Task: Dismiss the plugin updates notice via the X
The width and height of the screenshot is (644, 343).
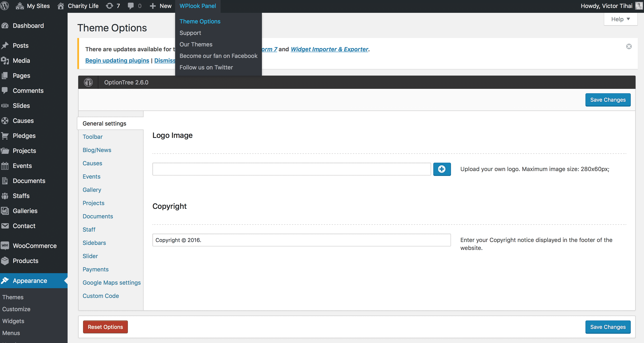Action: coord(629,46)
